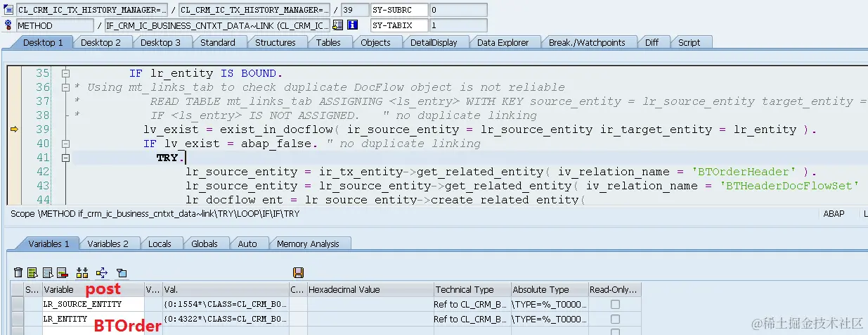Click yellow execution arrow at line 39
868x335 pixels.
click(x=14, y=129)
